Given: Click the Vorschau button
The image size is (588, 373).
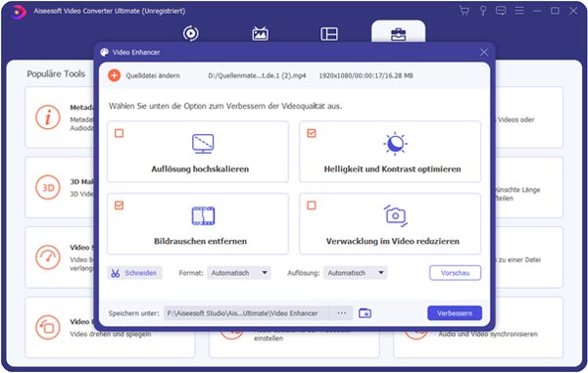Looking at the screenshot, I should (x=455, y=273).
